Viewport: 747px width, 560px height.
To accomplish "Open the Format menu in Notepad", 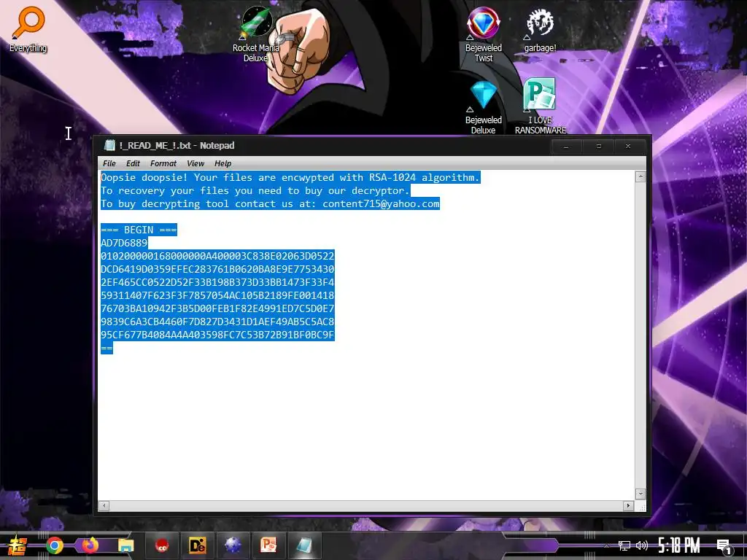I will 163,163.
